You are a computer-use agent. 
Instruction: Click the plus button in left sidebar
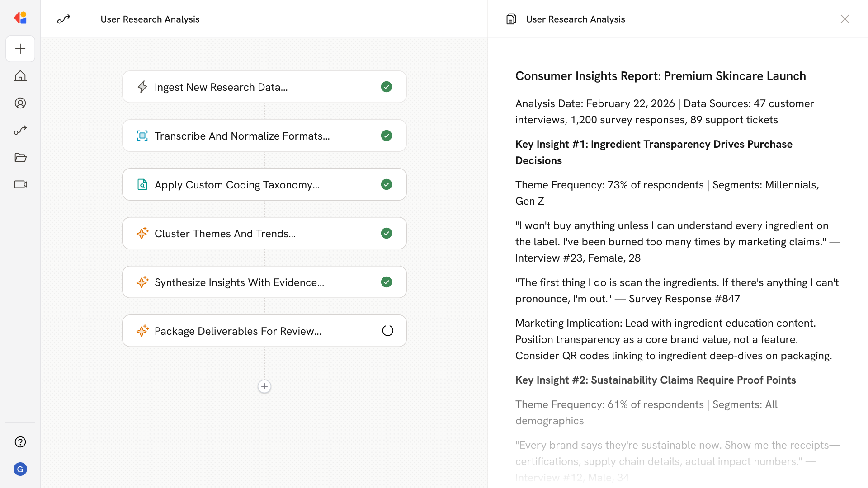pos(20,49)
